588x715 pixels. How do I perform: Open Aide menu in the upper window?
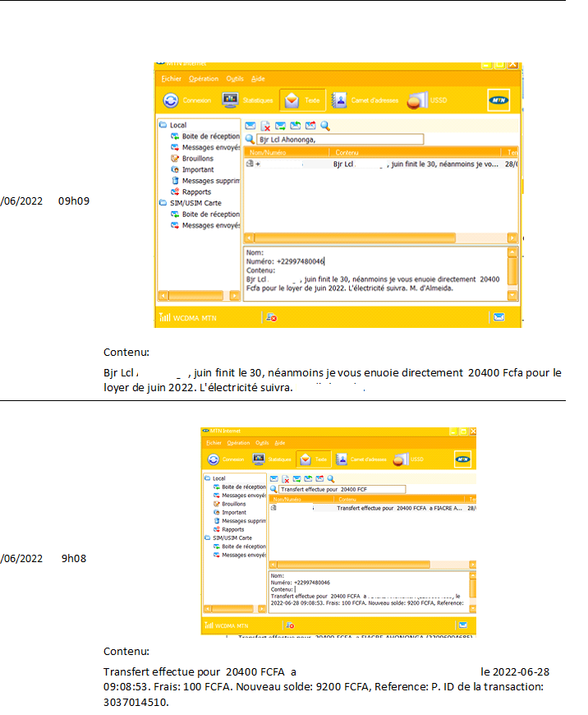coord(258,79)
